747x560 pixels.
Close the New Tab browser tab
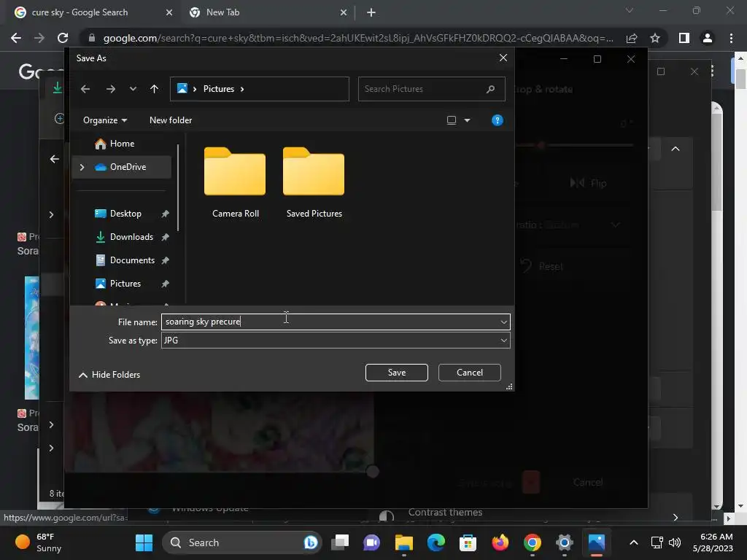pyautogui.click(x=344, y=13)
